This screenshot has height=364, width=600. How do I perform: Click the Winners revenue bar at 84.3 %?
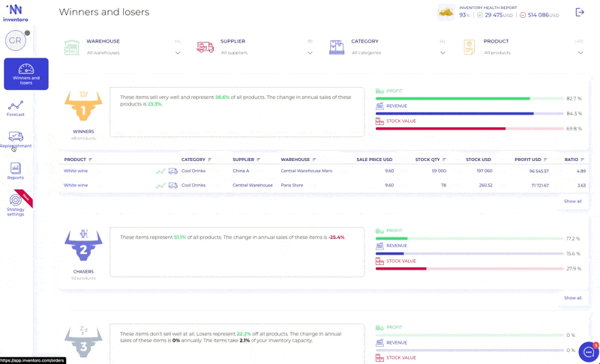pyautogui.click(x=469, y=113)
